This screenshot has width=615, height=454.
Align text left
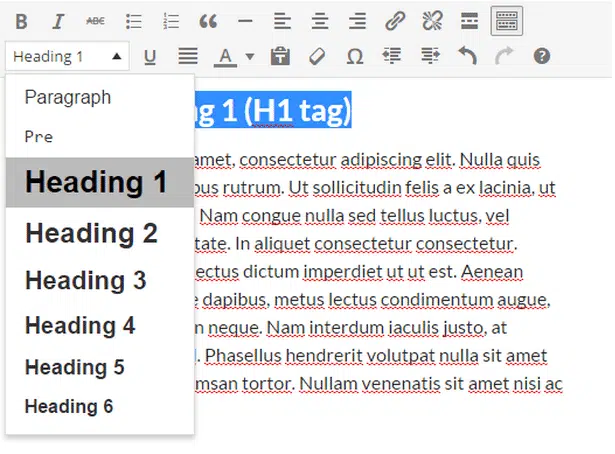tap(282, 21)
